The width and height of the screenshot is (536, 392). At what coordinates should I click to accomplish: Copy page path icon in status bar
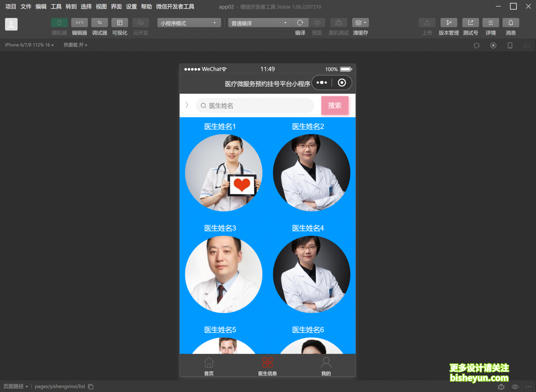tap(91, 387)
